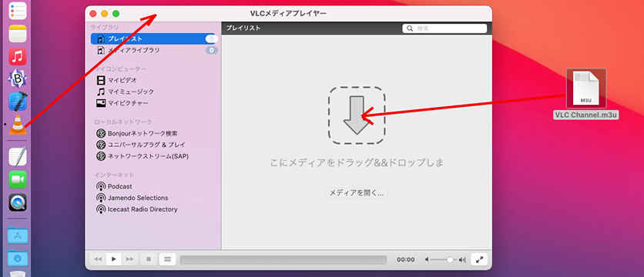This screenshot has width=644, height=277.
Task: Skip to next track with forward button
Action: coord(129,259)
